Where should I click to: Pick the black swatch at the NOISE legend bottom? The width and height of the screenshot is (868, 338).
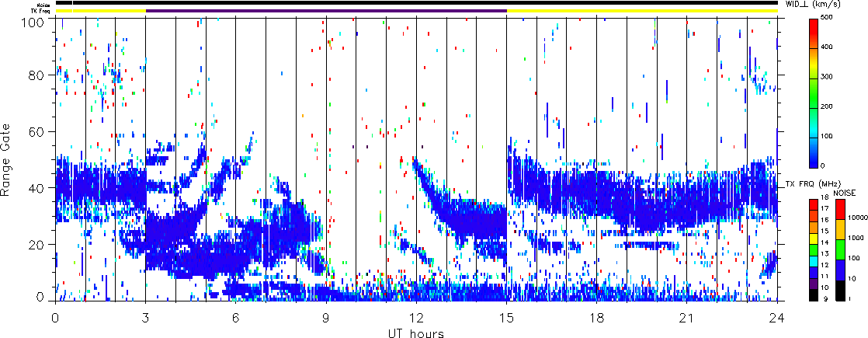840,291
